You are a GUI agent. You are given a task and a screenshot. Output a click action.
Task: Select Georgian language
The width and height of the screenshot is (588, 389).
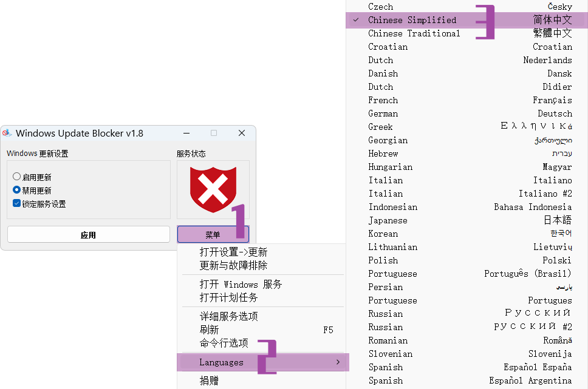point(467,140)
